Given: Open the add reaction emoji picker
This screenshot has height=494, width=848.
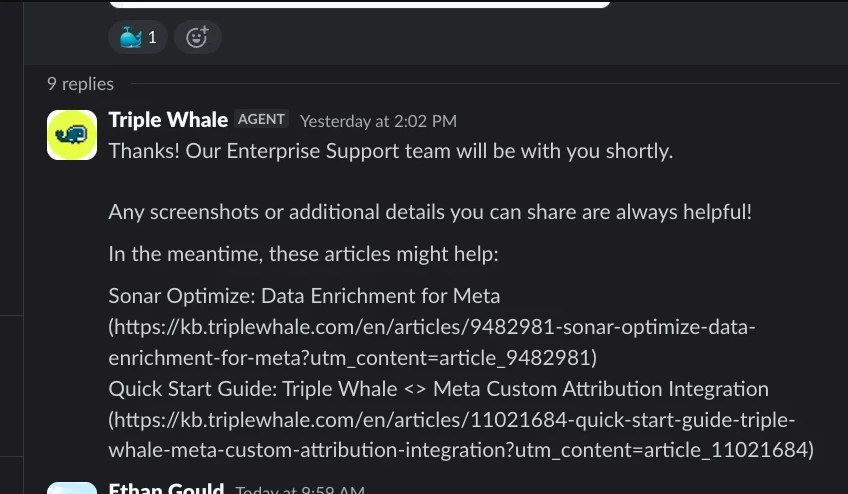Looking at the screenshot, I should [197, 37].
